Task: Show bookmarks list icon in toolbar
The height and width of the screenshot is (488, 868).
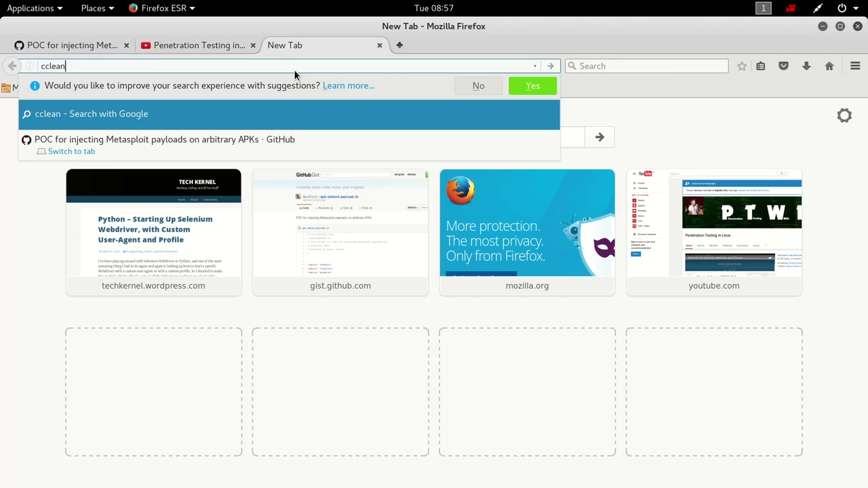Action: click(x=761, y=66)
